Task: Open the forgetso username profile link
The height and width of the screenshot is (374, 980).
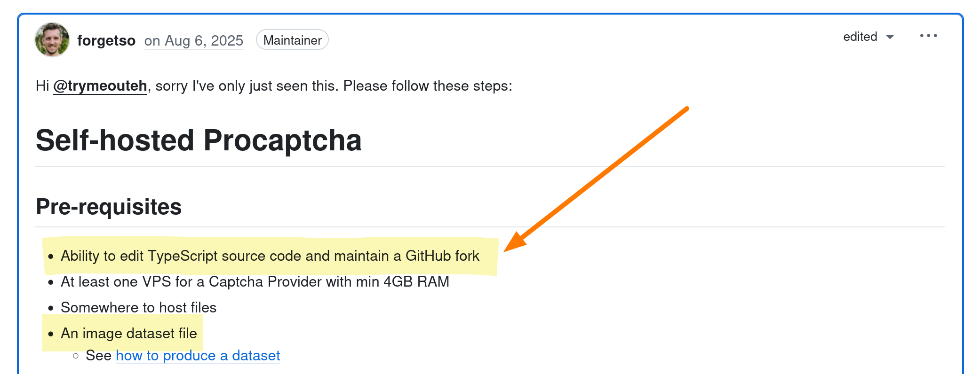Action: [x=106, y=41]
